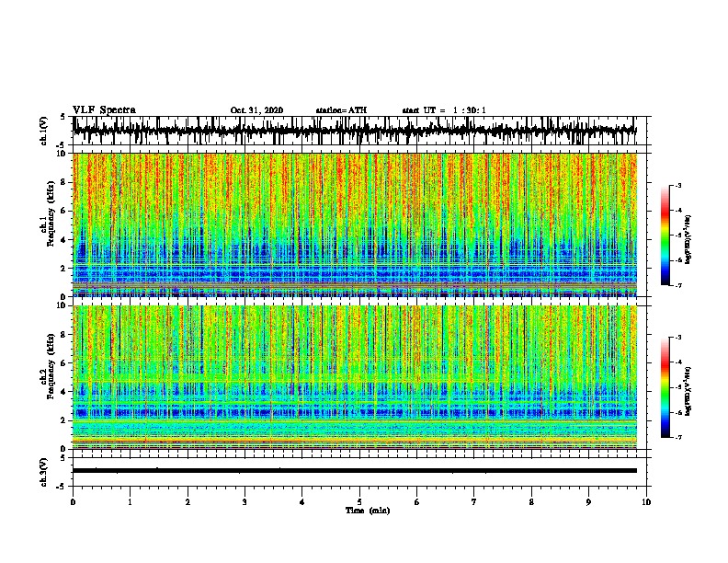Click the "-3" label on ch.1 color bar
The image size is (728, 563).
click(x=678, y=186)
